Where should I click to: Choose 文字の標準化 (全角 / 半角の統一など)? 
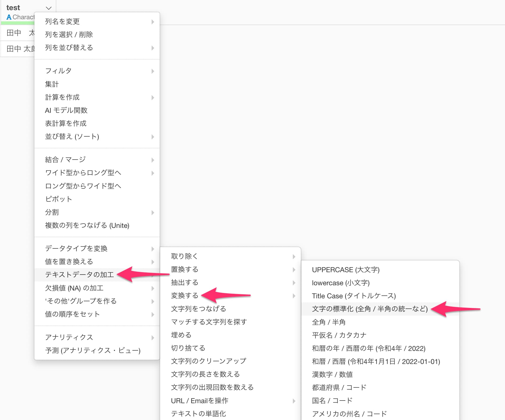coord(370,309)
